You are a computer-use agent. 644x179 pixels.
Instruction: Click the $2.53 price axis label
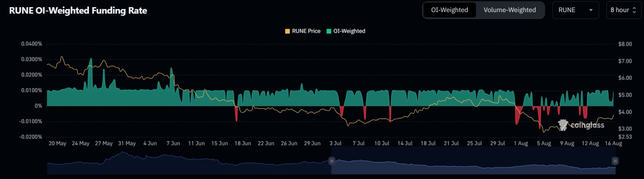[x=625, y=136]
